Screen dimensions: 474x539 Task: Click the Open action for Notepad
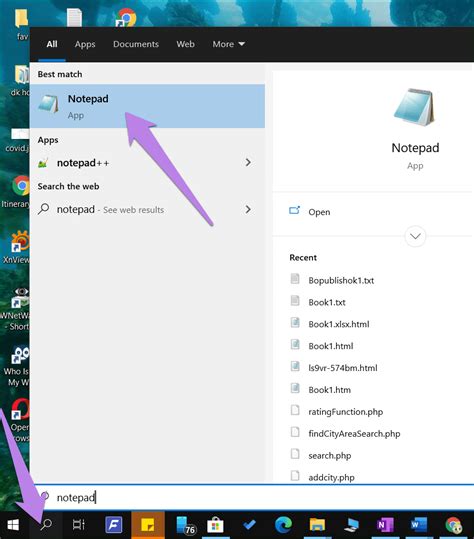click(x=319, y=212)
